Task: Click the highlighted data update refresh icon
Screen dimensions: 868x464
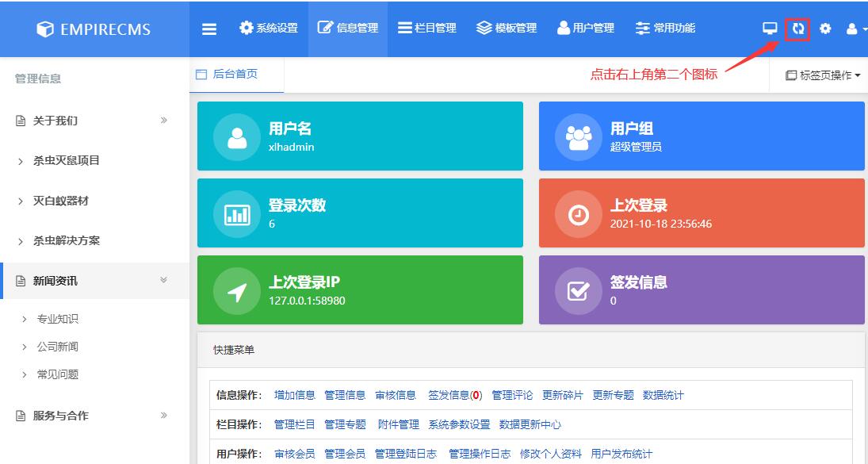Action: (x=796, y=28)
